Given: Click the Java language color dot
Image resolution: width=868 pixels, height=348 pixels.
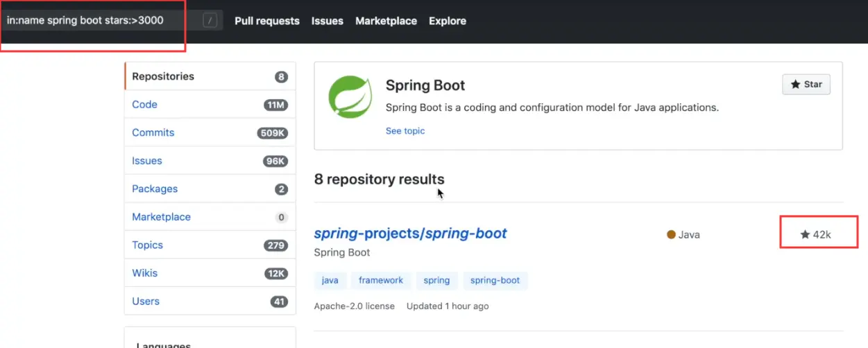Looking at the screenshot, I should point(671,234).
